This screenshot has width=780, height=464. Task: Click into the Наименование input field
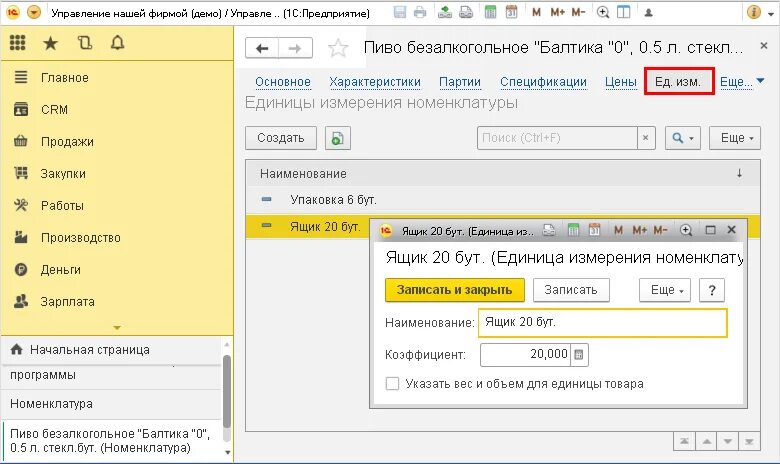[603, 323]
